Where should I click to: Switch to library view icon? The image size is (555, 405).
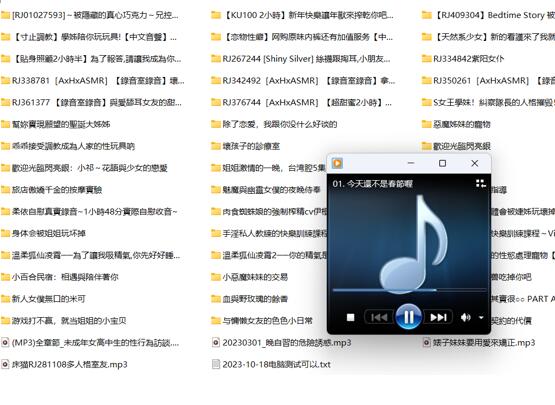click(x=481, y=183)
